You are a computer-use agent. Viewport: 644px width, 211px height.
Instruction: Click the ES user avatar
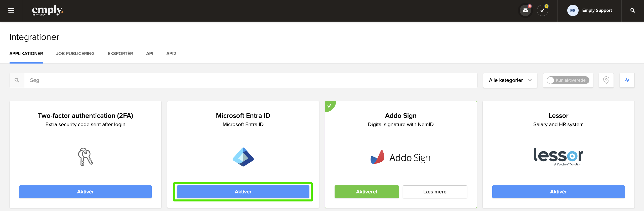(573, 11)
